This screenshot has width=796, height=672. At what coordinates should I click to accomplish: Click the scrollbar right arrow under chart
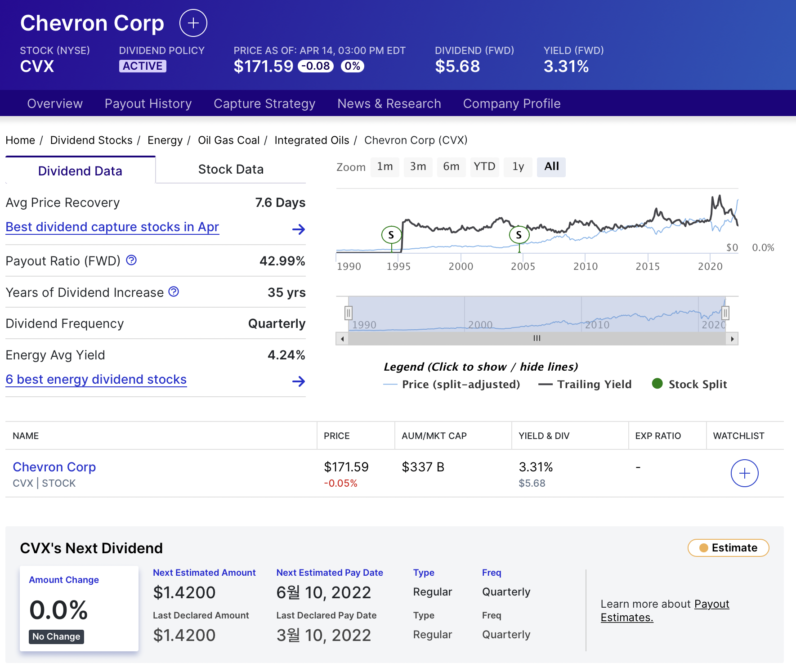[x=733, y=338]
